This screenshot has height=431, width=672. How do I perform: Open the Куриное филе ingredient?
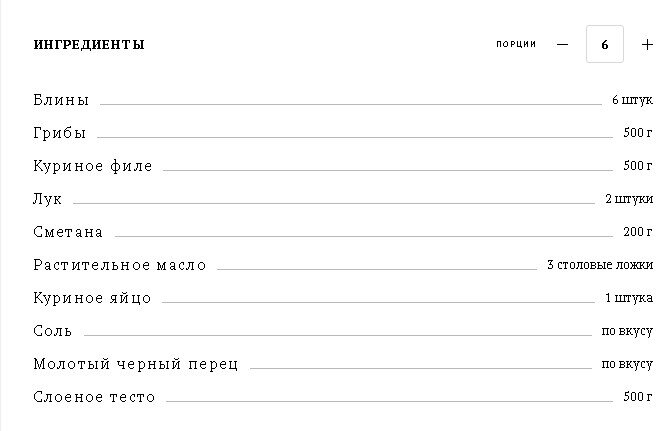click(93, 166)
